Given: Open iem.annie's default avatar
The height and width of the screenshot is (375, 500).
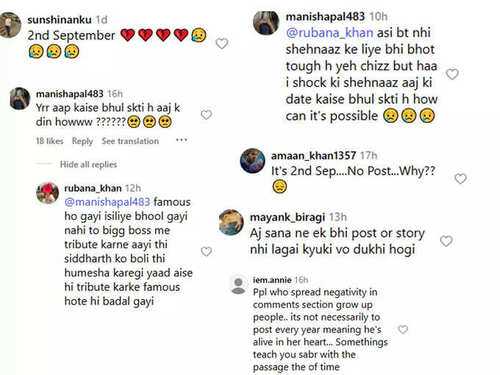Looking at the screenshot, I should pos(238,286).
